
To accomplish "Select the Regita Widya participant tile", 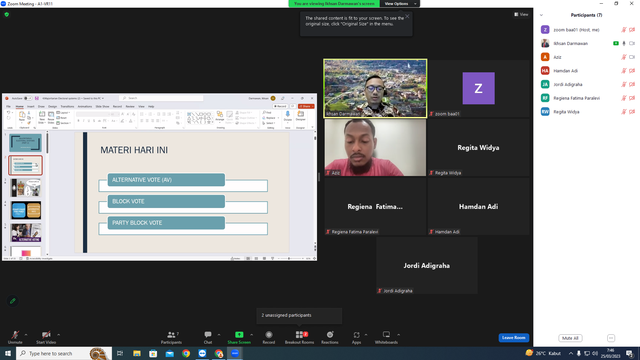I will 478,148.
